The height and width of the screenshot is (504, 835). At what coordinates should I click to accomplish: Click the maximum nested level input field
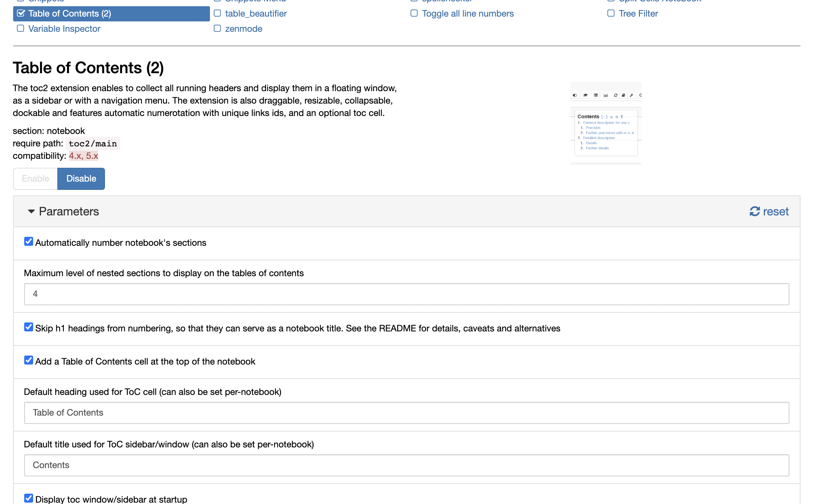click(x=406, y=294)
